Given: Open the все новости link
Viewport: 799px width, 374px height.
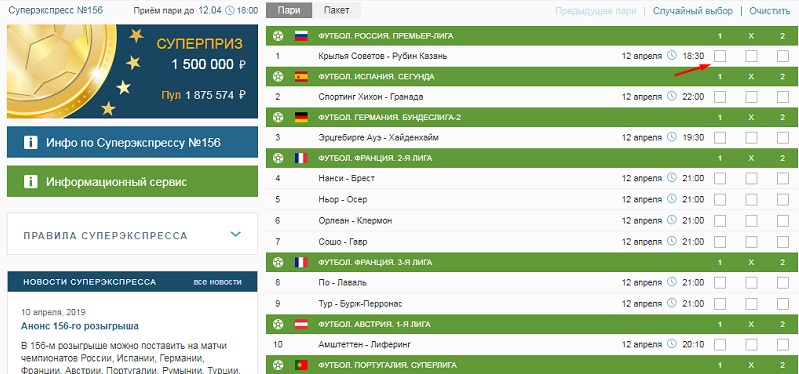Looking at the screenshot, I should pos(218,282).
